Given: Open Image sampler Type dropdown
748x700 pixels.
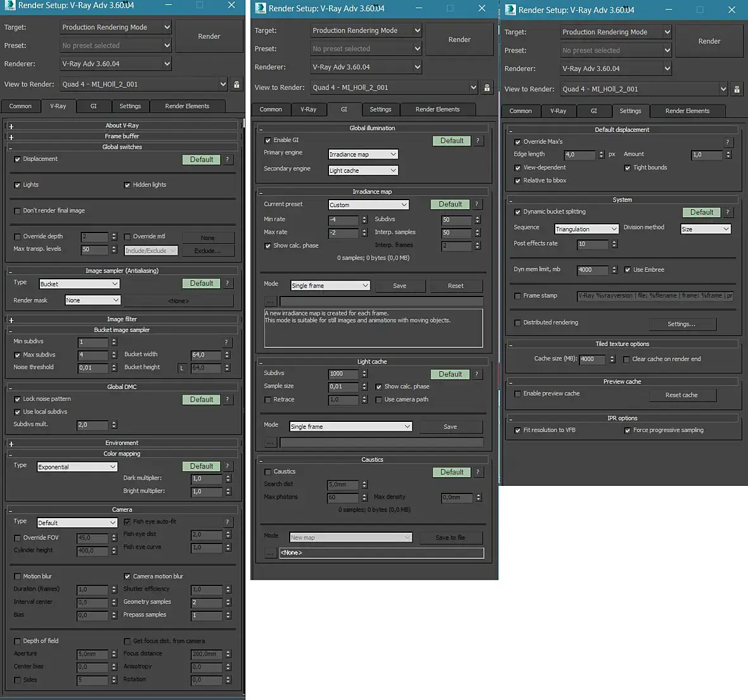Looking at the screenshot, I should point(79,284).
